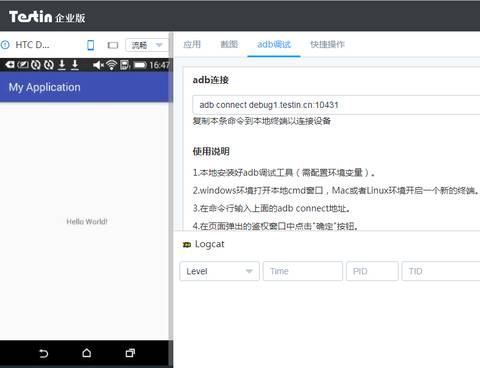480x368 pixels.
Task: Tap the Android recent apps button
Action: (130, 353)
